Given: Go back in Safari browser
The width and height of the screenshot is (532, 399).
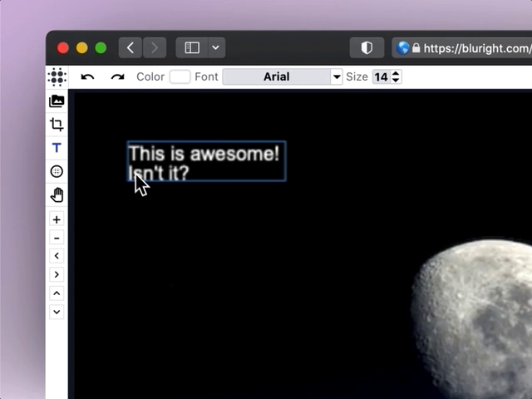Looking at the screenshot, I should (131, 48).
